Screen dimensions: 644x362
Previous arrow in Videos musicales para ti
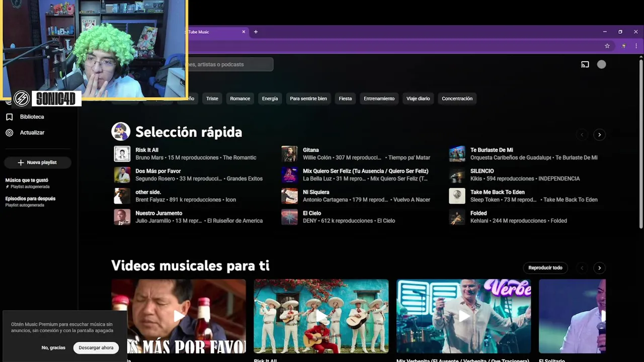pos(582,268)
